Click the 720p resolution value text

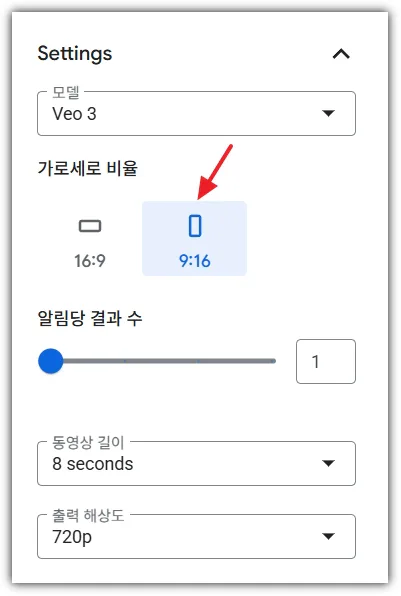(72, 537)
